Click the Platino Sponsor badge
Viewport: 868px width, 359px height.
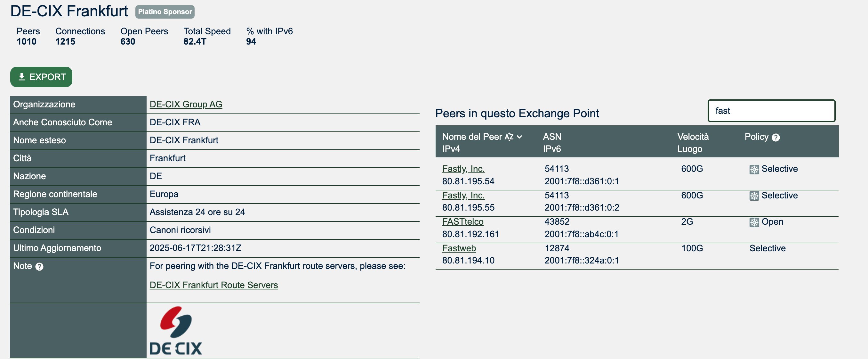coord(165,12)
